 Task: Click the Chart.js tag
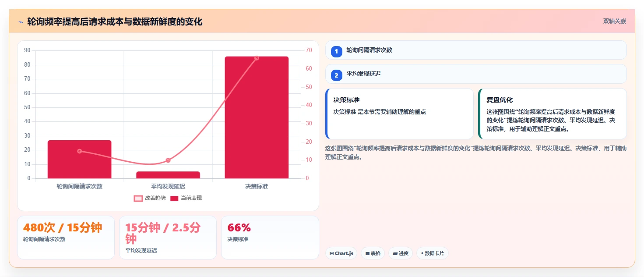pyautogui.click(x=341, y=253)
